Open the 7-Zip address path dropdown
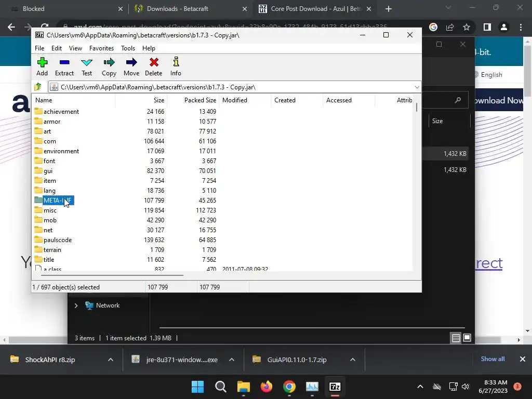532x399 pixels. tap(417, 87)
